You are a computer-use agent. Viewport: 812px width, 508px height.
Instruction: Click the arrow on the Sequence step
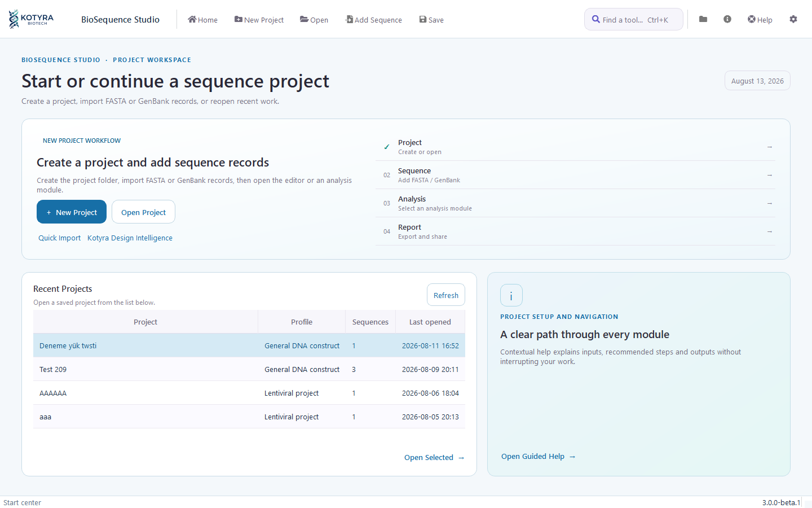tap(770, 175)
